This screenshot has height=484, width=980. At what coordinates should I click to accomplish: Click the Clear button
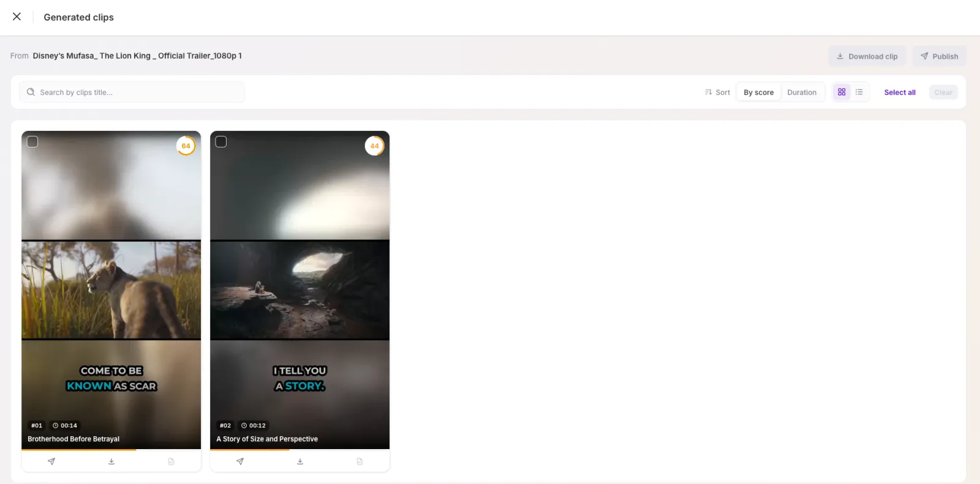(x=943, y=92)
